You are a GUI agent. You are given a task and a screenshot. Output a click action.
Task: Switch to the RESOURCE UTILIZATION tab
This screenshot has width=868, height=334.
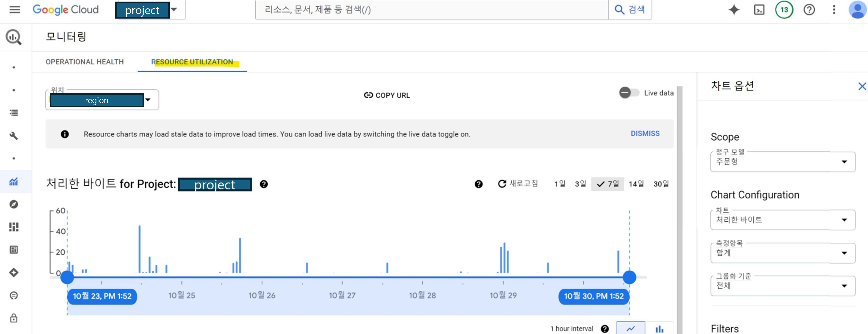(192, 62)
